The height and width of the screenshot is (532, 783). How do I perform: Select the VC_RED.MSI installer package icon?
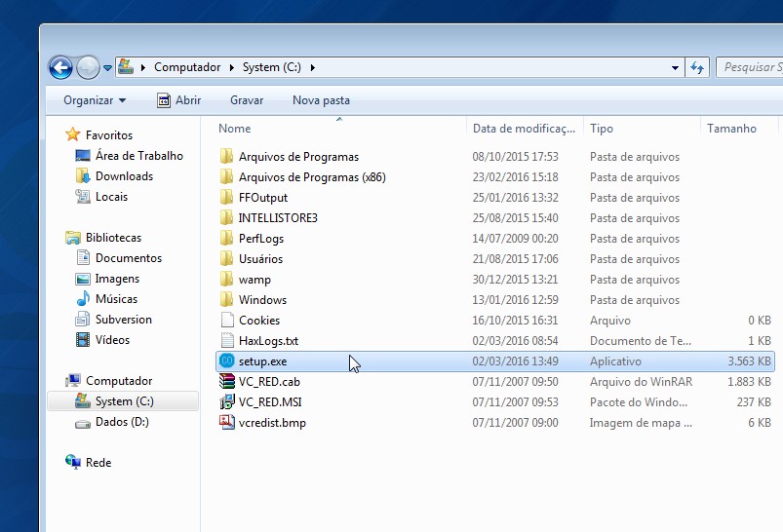[x=227, y=401]
